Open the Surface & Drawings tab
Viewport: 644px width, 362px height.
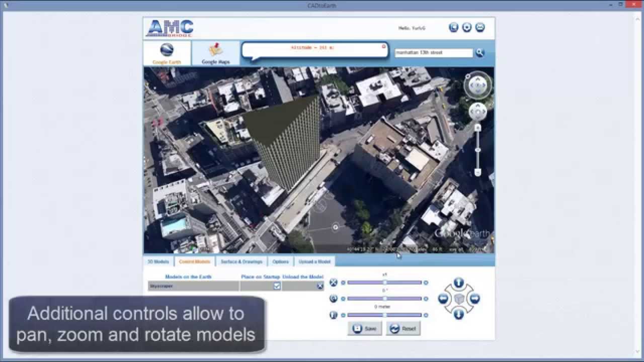tap(242, 261)
